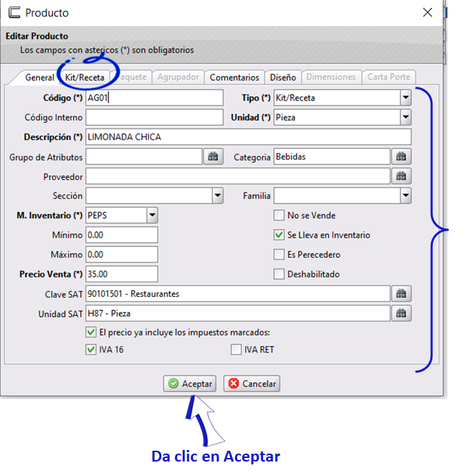The width and height of the screenshot is (467, 476).
Task: Click the Máximo value field
Action: coord(122,254)
